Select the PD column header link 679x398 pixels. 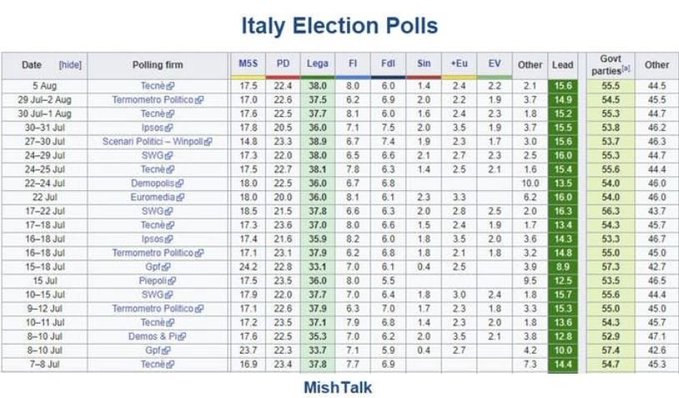283,63
